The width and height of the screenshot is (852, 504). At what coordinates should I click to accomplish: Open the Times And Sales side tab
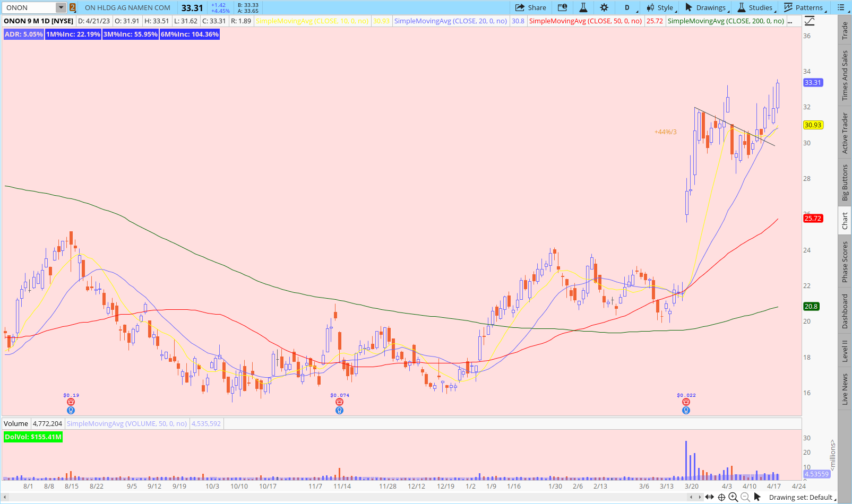[x=845, y=76]
